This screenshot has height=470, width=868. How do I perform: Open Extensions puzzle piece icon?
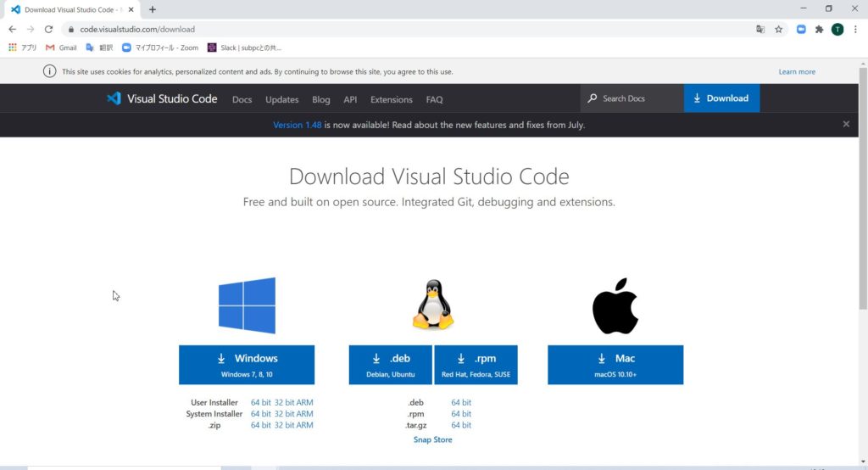820,30
